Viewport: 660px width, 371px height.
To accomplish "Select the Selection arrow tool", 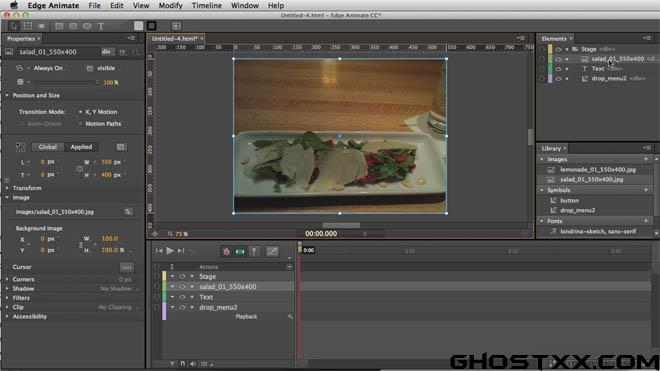I will click(x=13, y=26).
